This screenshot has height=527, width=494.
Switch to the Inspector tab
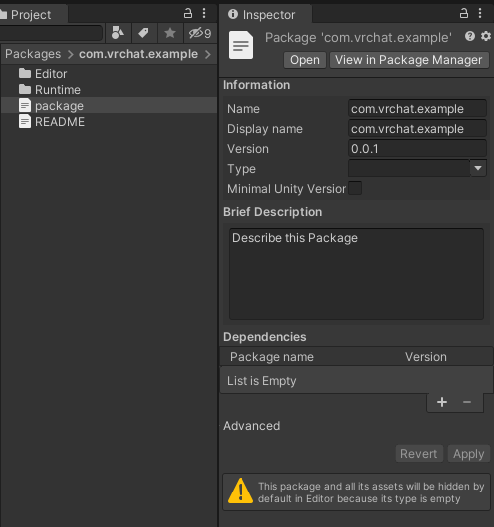coord(262,14)
